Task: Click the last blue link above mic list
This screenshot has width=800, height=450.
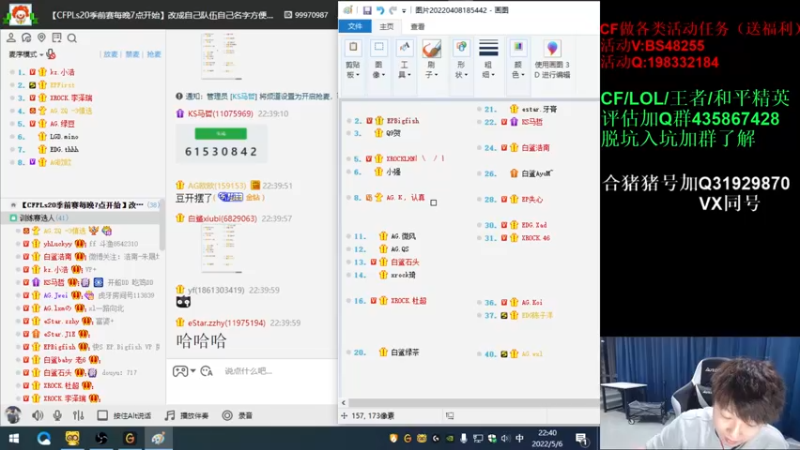Action: [154, 54]
